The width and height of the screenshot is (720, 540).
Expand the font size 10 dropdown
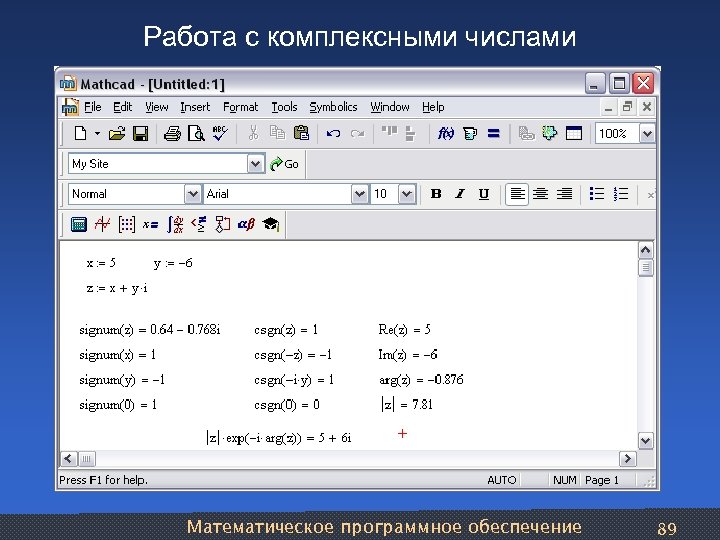tap(407, 194)
